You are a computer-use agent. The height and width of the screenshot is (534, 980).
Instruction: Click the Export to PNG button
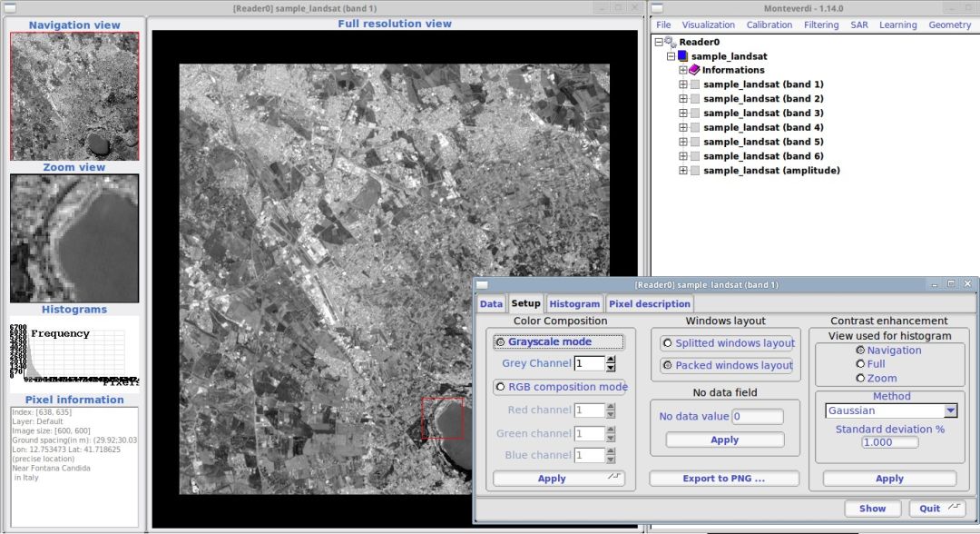[x=724, y=478]
